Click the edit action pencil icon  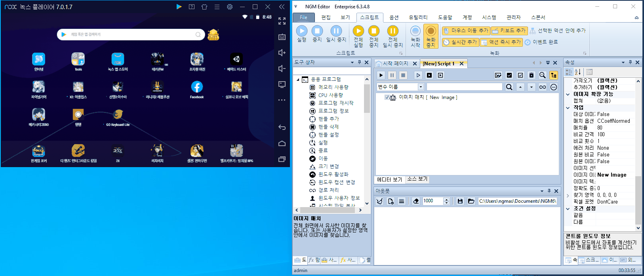tap(498, 75)
